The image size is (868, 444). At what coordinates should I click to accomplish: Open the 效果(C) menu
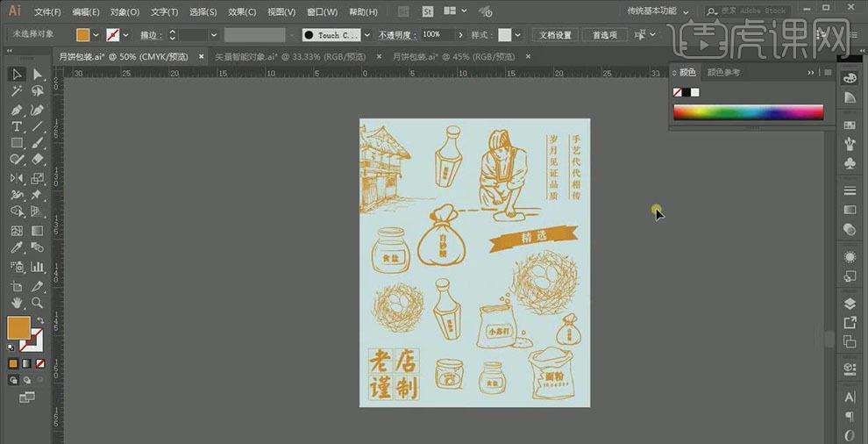(242, 12)
